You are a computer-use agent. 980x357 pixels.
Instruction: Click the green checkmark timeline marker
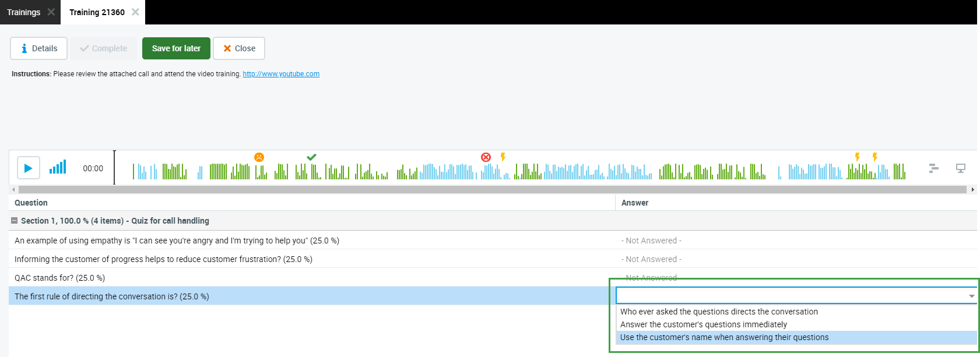click(x=311, y=157)
